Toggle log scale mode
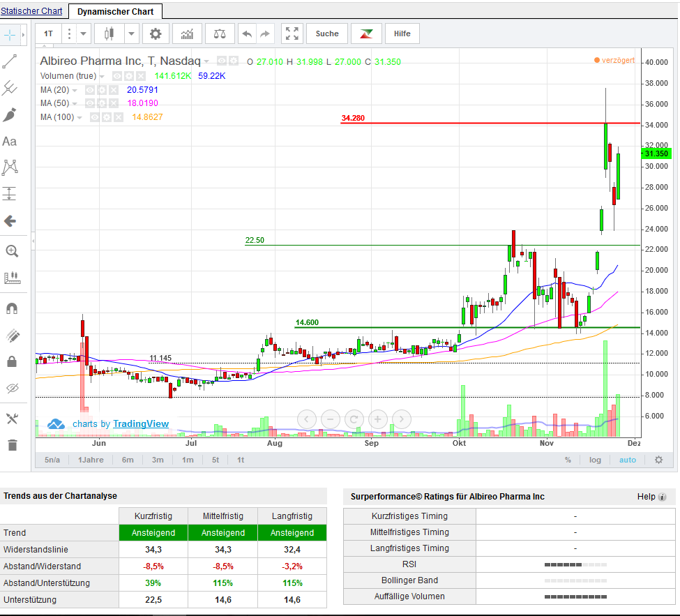 click(x=595, y=460)
